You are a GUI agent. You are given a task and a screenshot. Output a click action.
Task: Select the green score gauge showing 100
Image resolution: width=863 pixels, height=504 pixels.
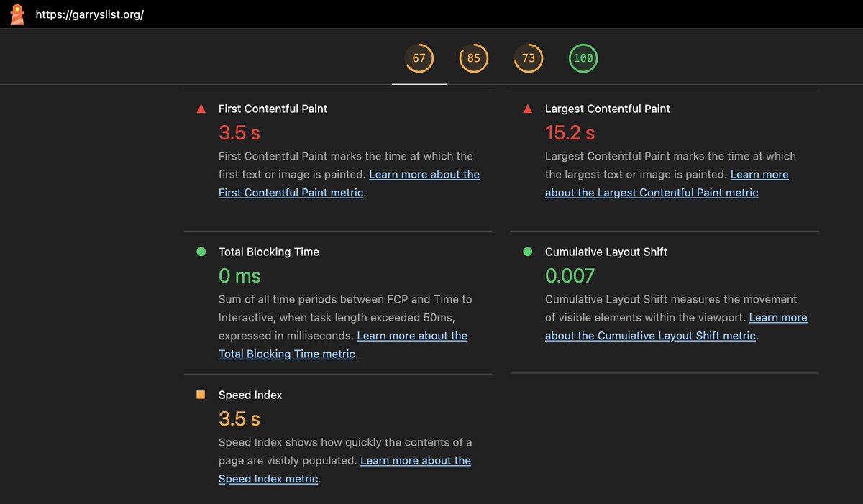[x=583, y=58]
